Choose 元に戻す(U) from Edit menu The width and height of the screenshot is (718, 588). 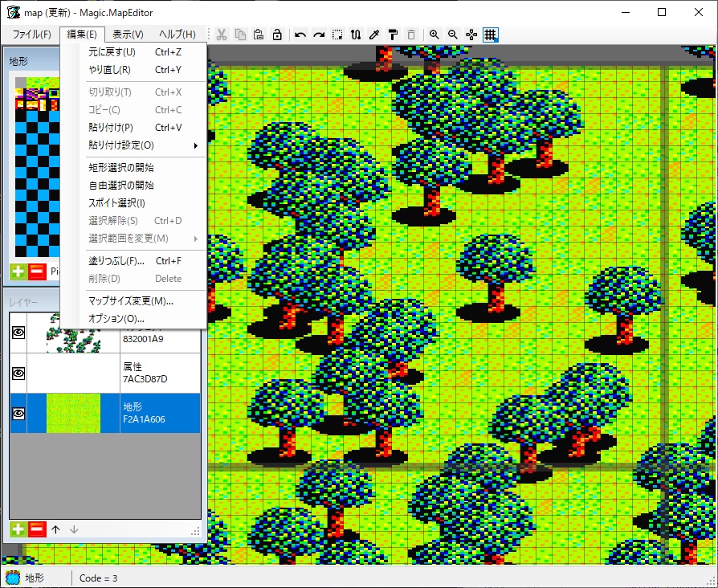click(x=133, y=52)
